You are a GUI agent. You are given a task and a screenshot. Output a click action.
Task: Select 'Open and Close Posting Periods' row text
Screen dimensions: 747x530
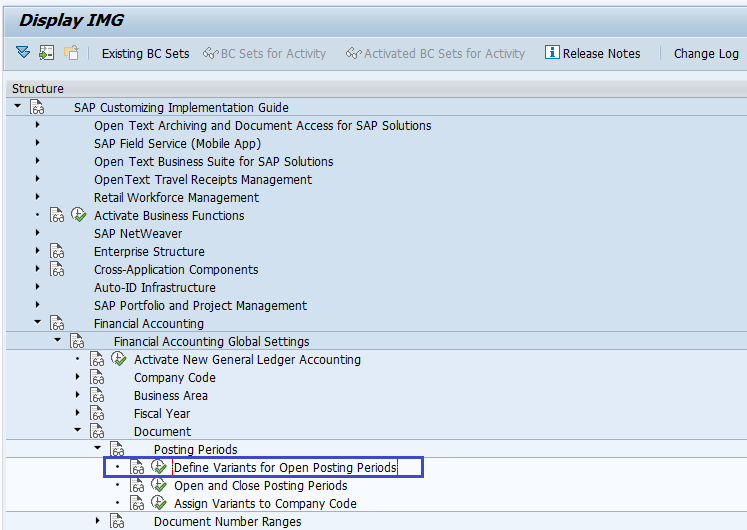point(261,486)
